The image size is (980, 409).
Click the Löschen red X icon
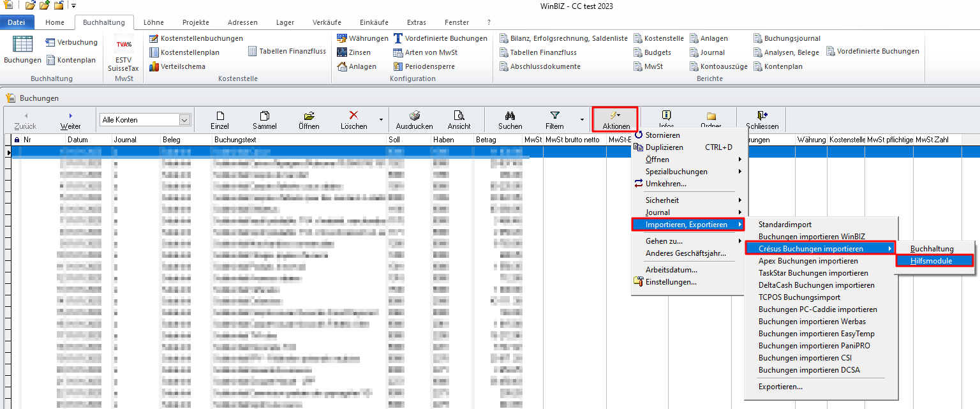coord(353,115)
